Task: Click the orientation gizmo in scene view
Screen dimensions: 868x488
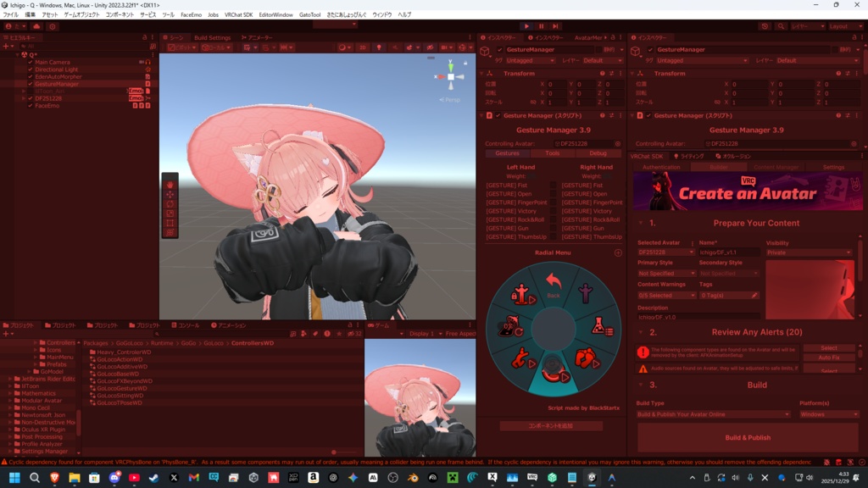Action: [451, 77]
